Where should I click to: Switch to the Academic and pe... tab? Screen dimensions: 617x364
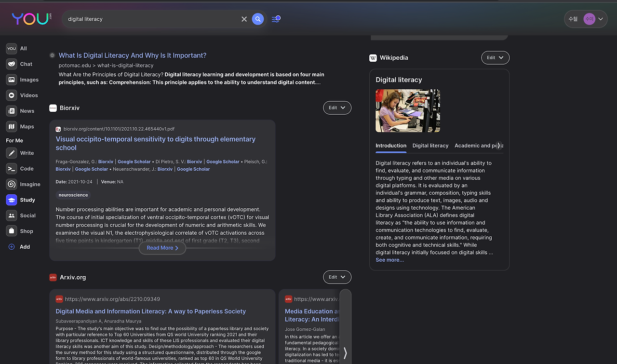tap(476, 146)
